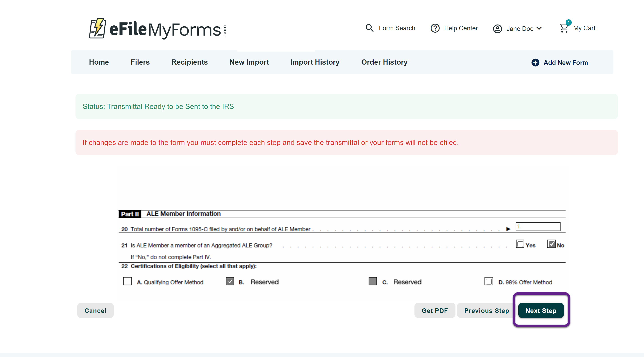Click the plus icon beside Add New Form
Screen dimensions: 644x357
tap(535, 62)
